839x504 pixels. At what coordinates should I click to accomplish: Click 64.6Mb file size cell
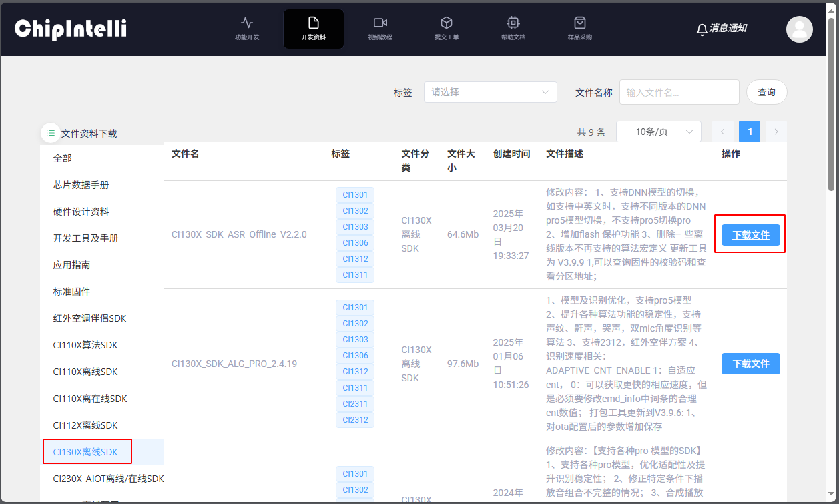click(463, 234)
